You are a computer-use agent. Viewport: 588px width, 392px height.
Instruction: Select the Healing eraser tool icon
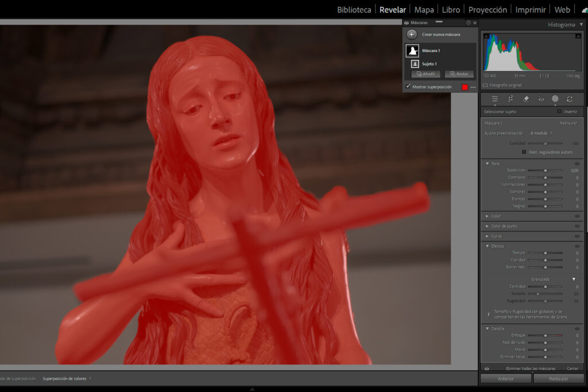(526, 99)
